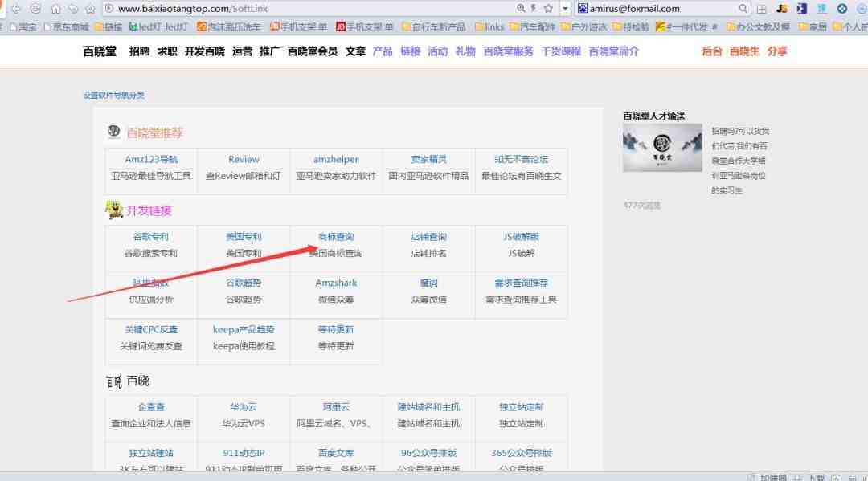Image resolution: width=868 pixels, height=481 pixels.
Task: Click the zoom magnifier icon in the address bar
Action: 521,8
